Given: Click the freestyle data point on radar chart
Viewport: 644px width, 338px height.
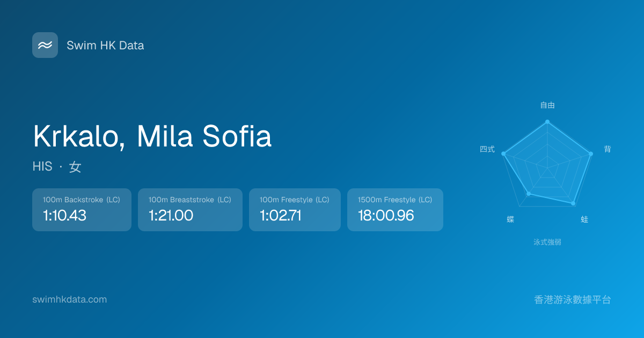Looking at the screenshot, I should [547, 122].
